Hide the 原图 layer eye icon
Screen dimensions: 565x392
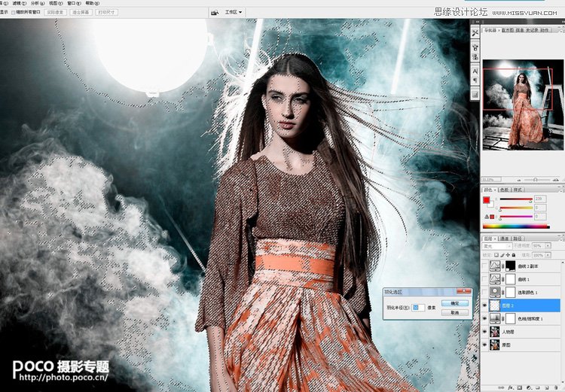coord(484,345)
